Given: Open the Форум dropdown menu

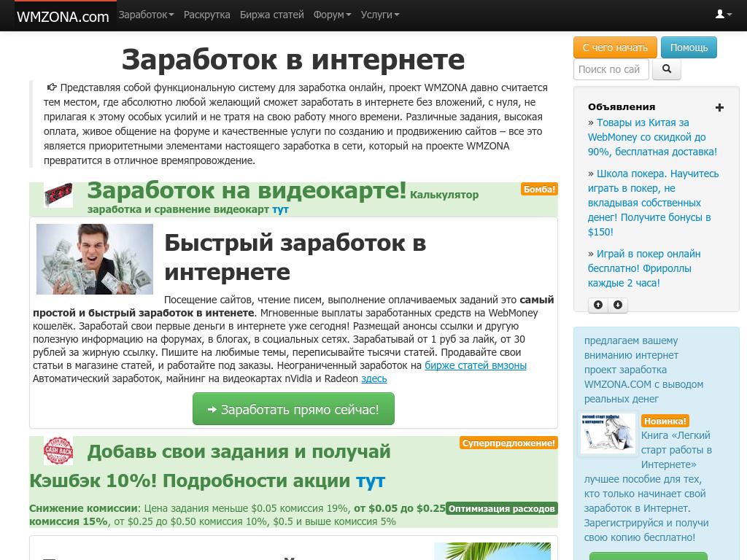Looking at the screenshot, I should pos(332,15).
